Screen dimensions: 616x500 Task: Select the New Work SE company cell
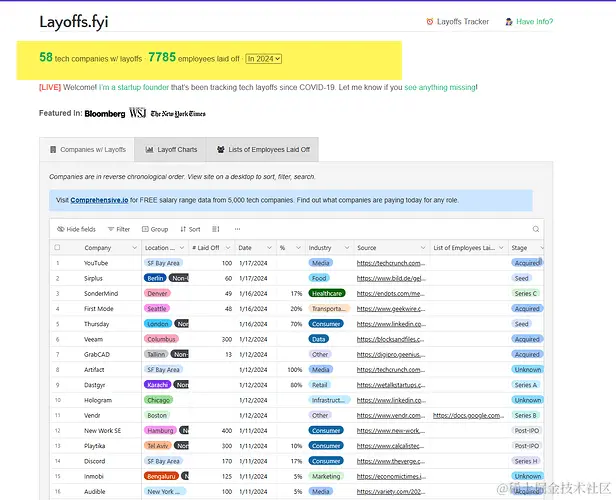[103, 430]
